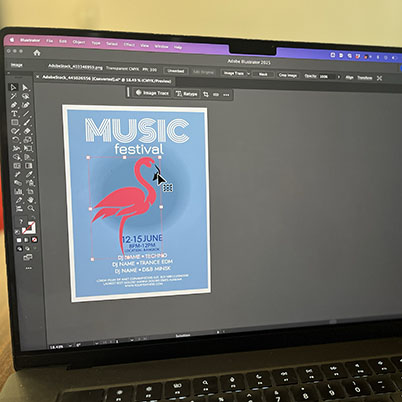Select the AdobeStock document tab

(x=106, y=79)
